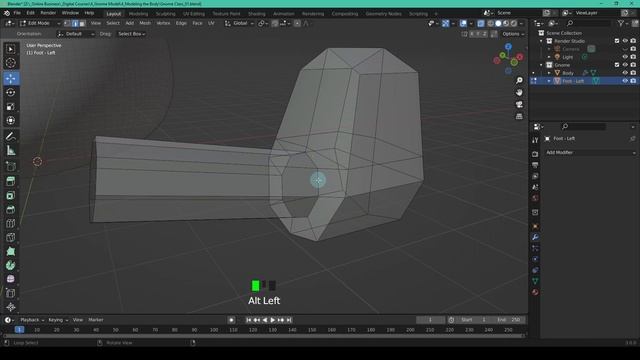Select the Poly Build tool
Screen dimensions: 640x360
[x=11, y=251]
